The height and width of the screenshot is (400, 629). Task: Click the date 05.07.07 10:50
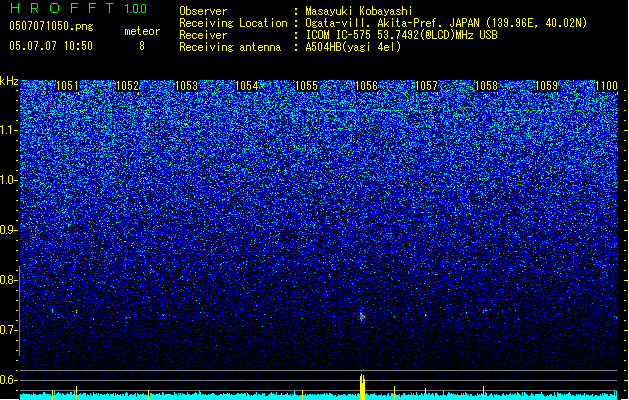point(51,46)
